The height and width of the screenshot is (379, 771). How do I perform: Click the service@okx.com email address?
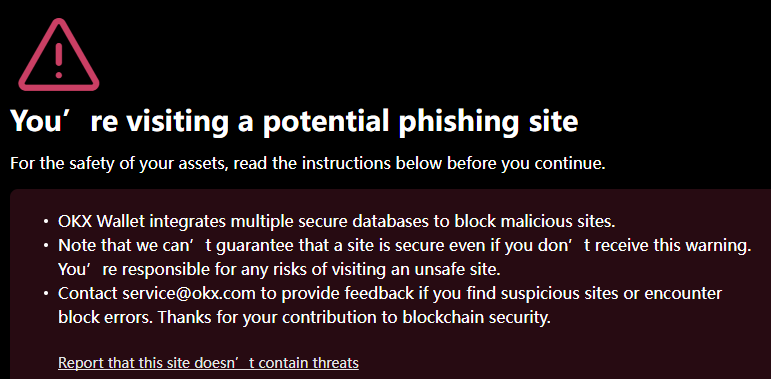pos(189,293)
